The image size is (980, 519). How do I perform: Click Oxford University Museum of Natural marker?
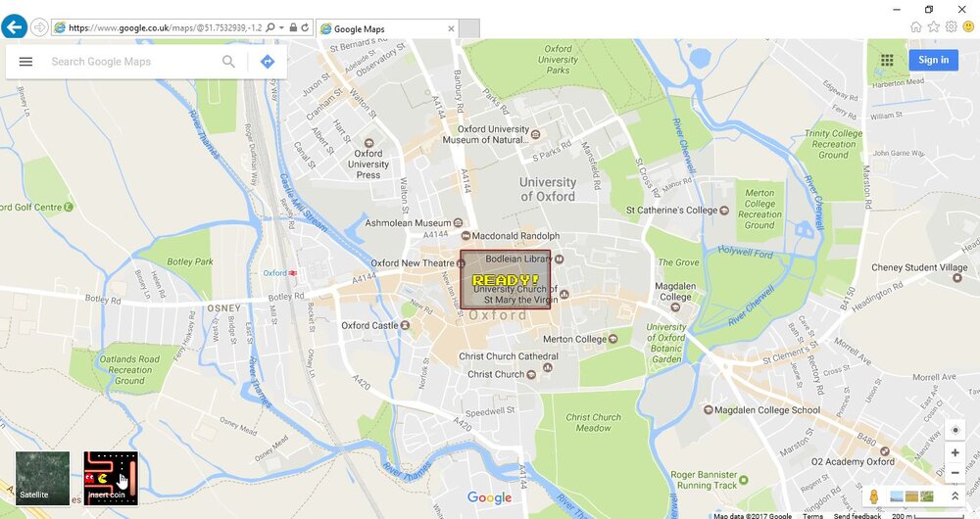pos(535,134)
